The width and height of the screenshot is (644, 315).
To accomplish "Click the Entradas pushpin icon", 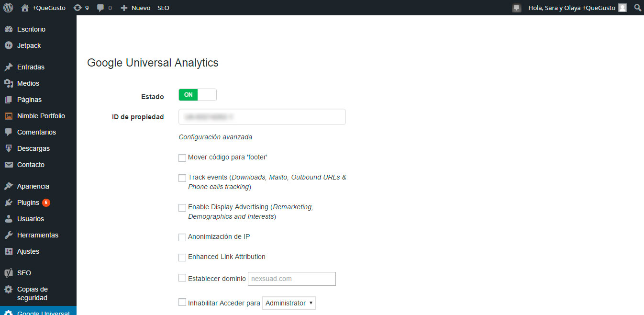I will pyautogui.click(x=9, y=67).
